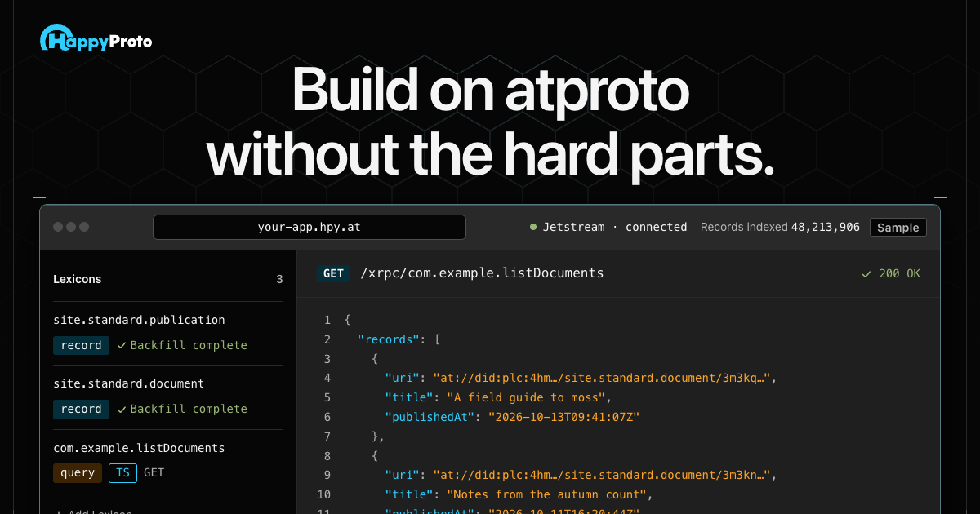The height and width of the screenshot is (514, 980).
Task: Click the Sample badge button
Action: tap(898, 228)
